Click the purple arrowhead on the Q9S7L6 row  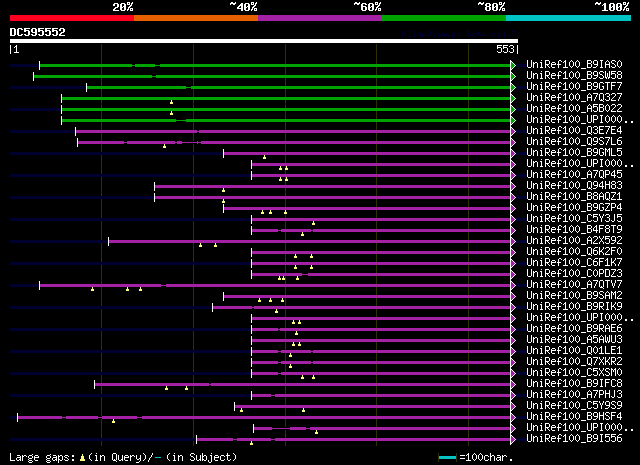click(513, 142)
